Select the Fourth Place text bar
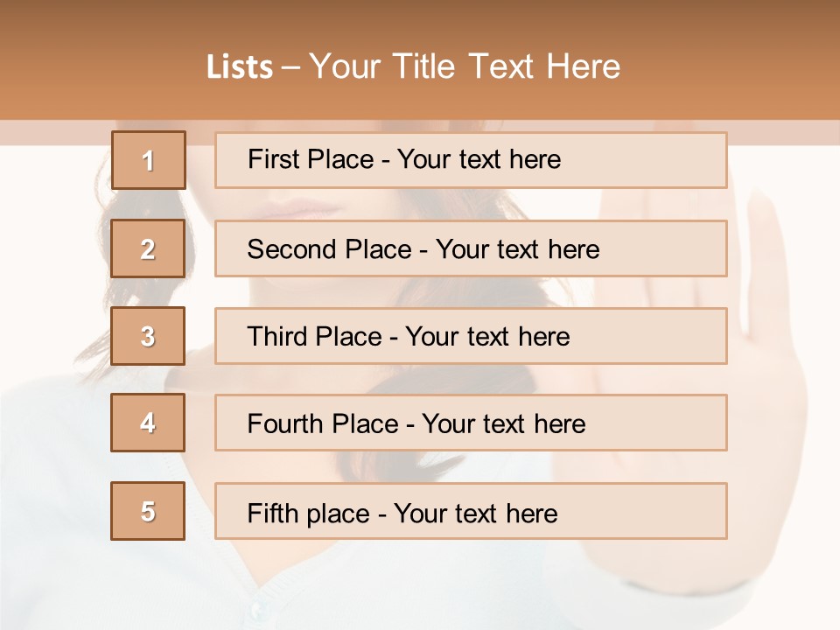 click(x=471, y=423)
